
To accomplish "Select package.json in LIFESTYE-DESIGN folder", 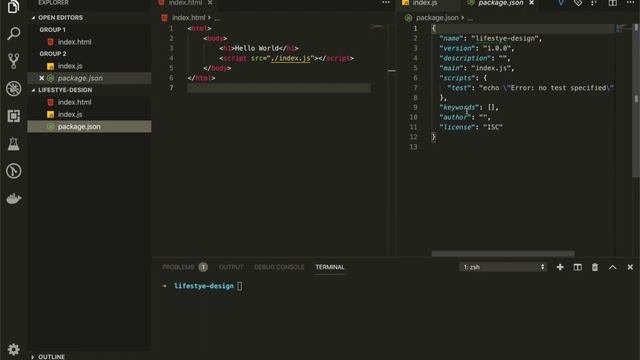I will (89, 127).
